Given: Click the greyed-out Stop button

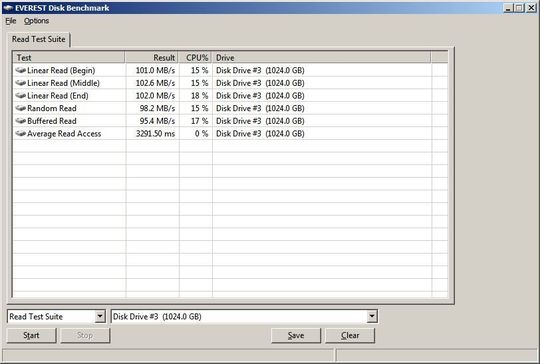Looking at the screenshot, I should (x=85, y=335).
